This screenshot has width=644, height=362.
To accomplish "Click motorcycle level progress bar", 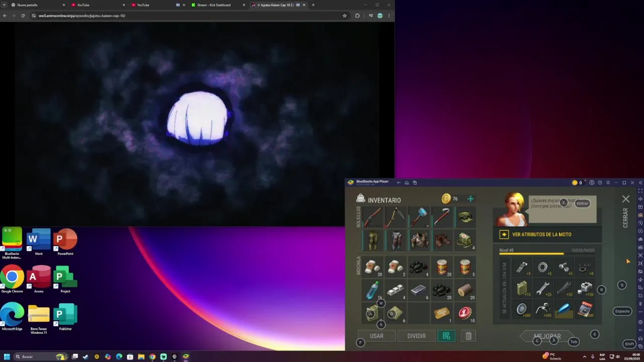I will (547, 254).
